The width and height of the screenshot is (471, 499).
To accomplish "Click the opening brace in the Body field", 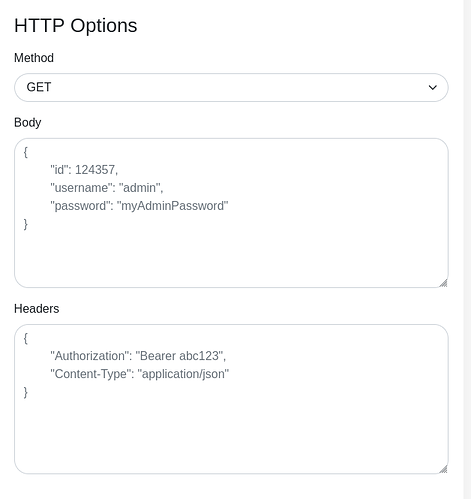I will coord(26,152).
